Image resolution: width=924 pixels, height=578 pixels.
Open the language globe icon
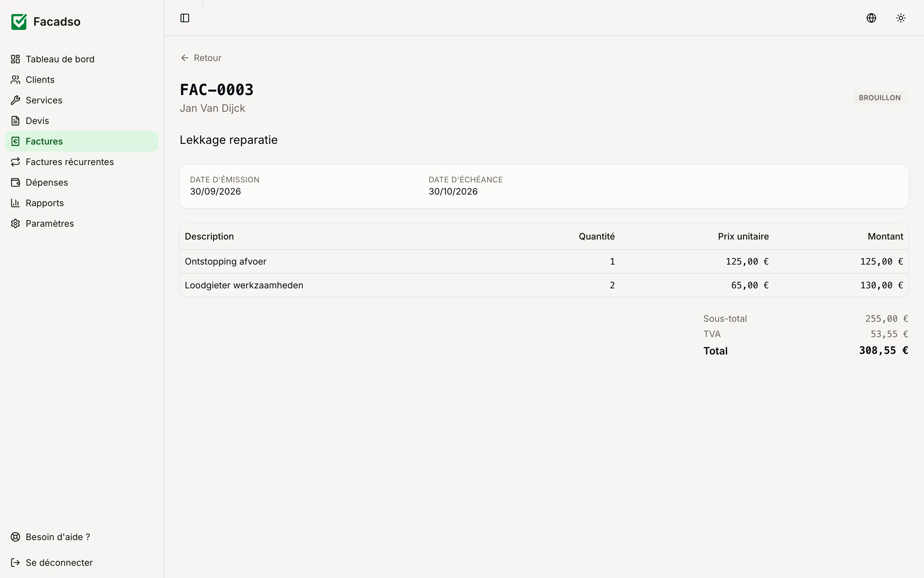click(871, 18)
